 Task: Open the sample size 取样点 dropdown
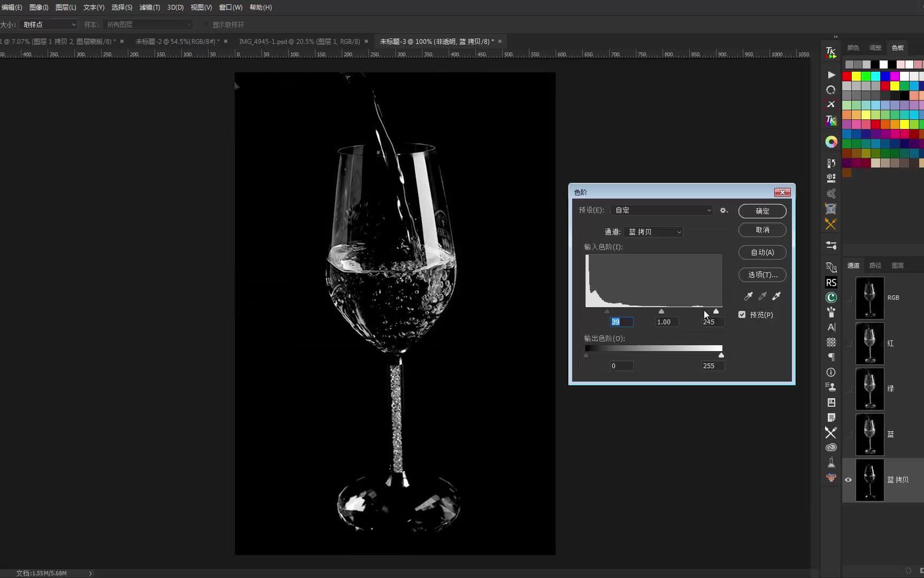49,25
